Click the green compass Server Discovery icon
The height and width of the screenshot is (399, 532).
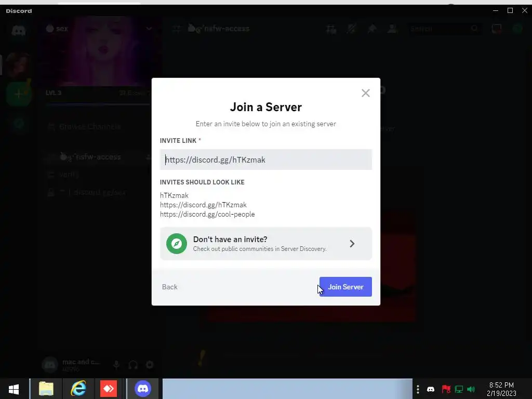[177, 244]
